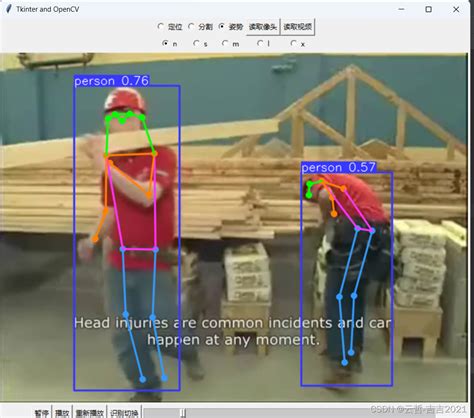
Task: Click the 'Head injuries are common' subtitle text
Action: coord(168,323)
